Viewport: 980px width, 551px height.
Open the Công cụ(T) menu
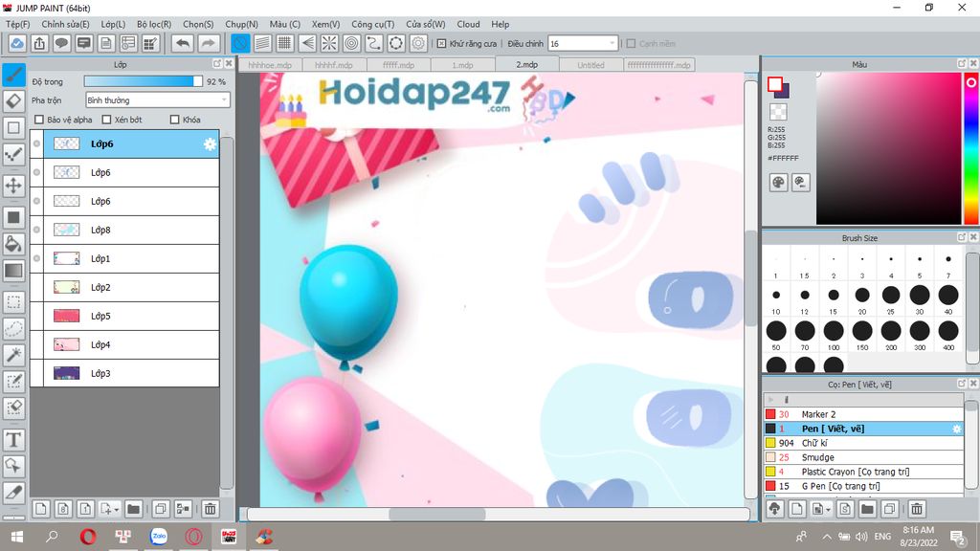[372, 24]
